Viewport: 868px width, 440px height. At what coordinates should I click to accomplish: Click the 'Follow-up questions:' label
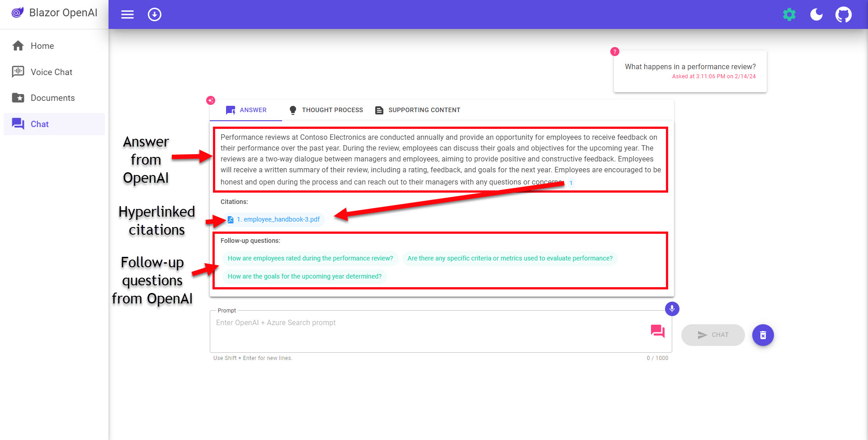point(250,241)
